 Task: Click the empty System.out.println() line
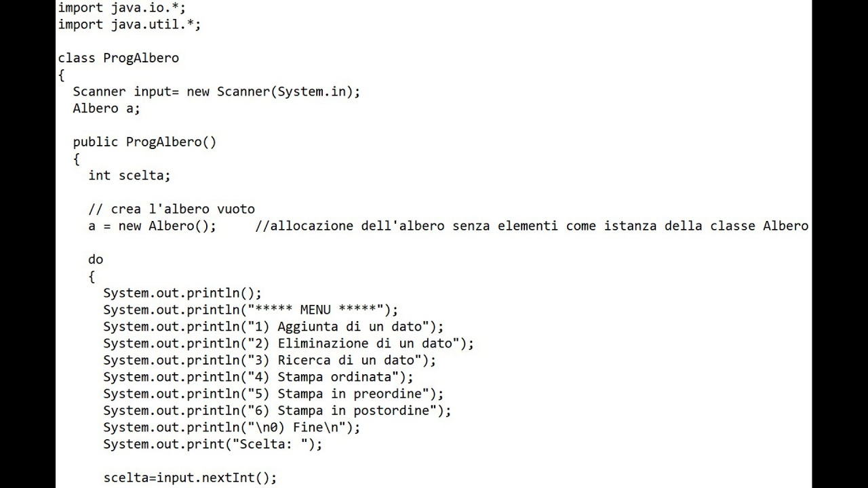pyautogui.click(x=182, y=293)
